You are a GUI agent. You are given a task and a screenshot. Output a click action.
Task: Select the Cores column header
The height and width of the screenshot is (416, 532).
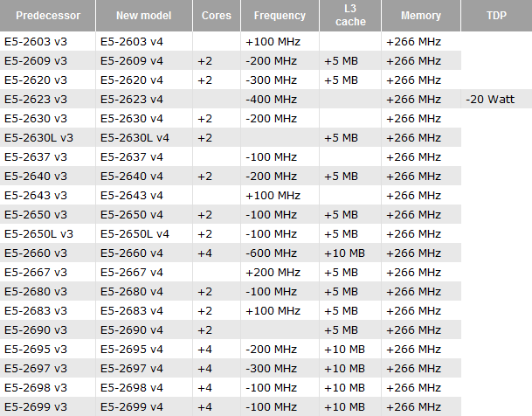(x=216, y=16)
